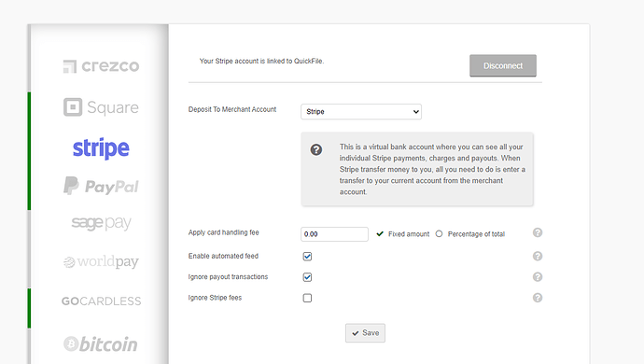Click the 'Enable automated feed' label
The width and height of the screenshot is (644, 364).
tap(223, 256)
